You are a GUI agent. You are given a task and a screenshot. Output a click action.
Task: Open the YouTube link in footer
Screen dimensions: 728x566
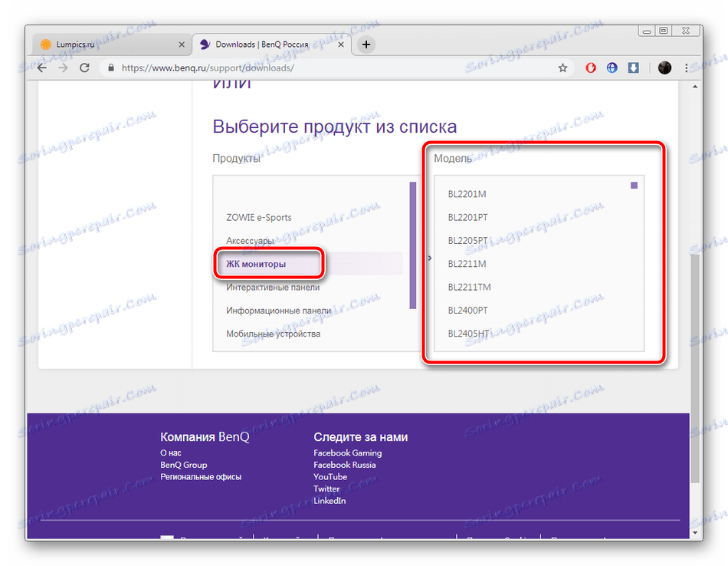(330, 476)
